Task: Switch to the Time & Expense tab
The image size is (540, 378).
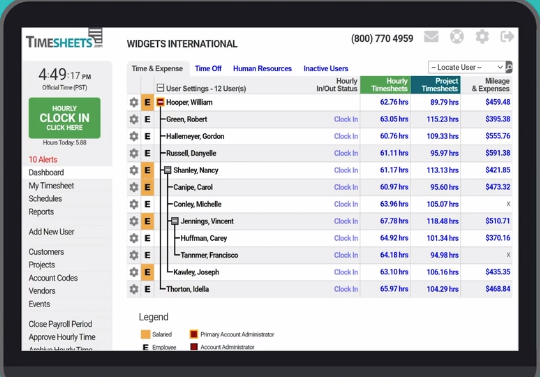Action: 157,69
